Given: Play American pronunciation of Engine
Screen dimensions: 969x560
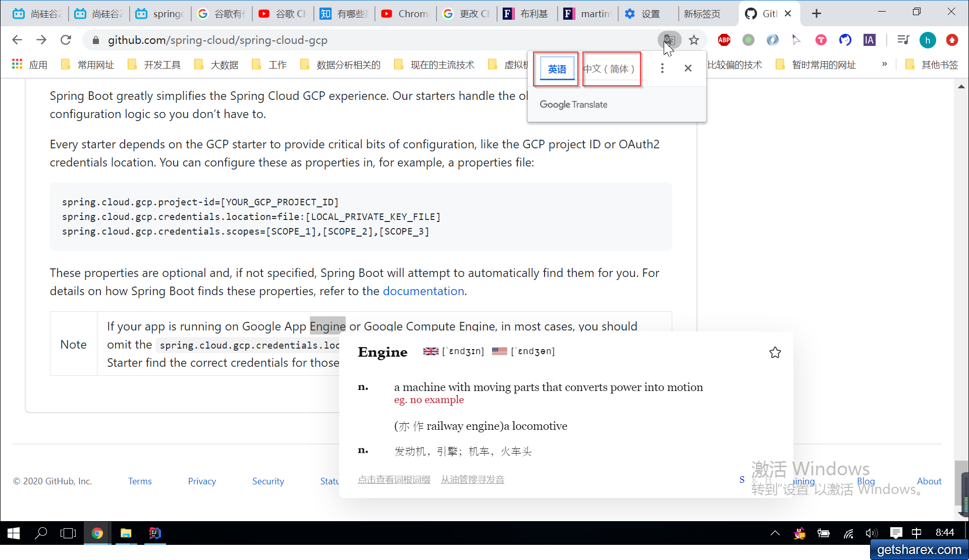Looking at the screenshot, I should [499, 351].
